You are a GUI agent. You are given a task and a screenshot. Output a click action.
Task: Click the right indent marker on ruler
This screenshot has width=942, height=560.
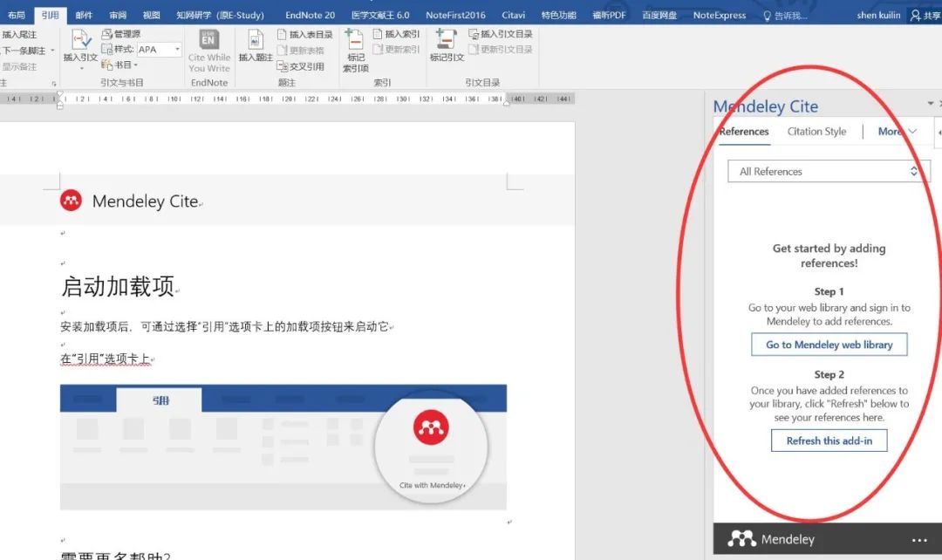click(x=507, y=103)
